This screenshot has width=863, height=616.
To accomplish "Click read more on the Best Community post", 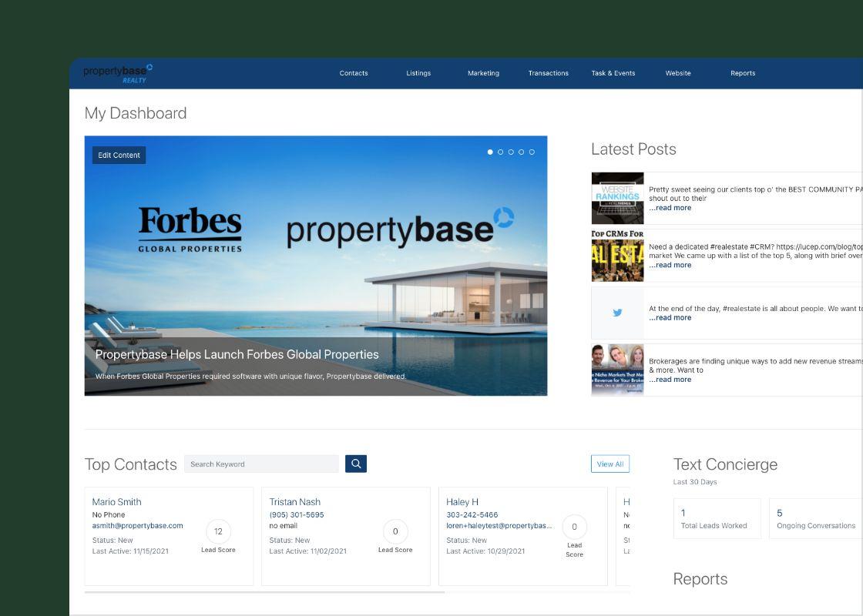I will (670, 208).
